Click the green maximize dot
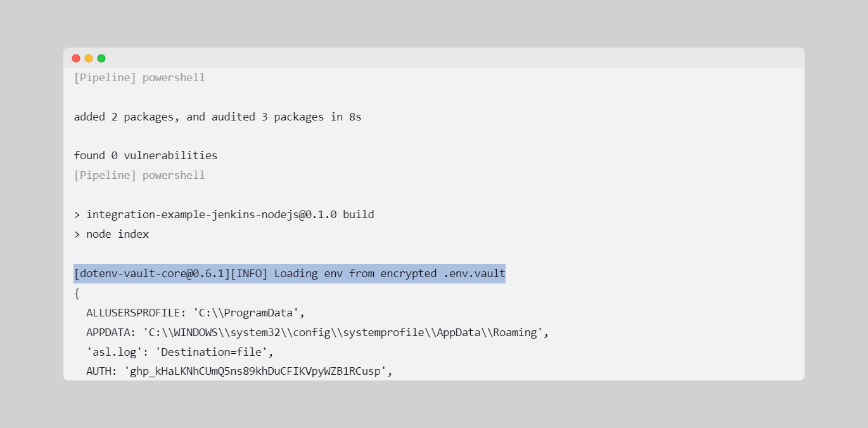This screenshot has width=868, height=428. pyautogui.click(x=101, y=58)
